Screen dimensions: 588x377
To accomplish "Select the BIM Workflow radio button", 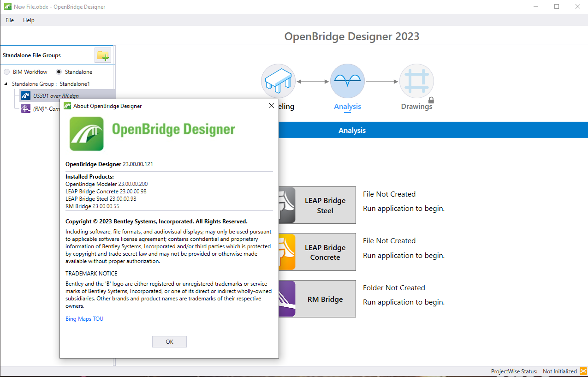I will pos(7,72).
